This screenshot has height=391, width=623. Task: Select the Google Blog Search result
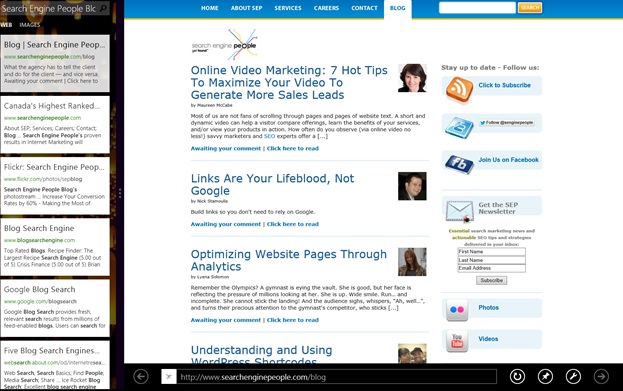pyautogui.click(x=55, y=308)
